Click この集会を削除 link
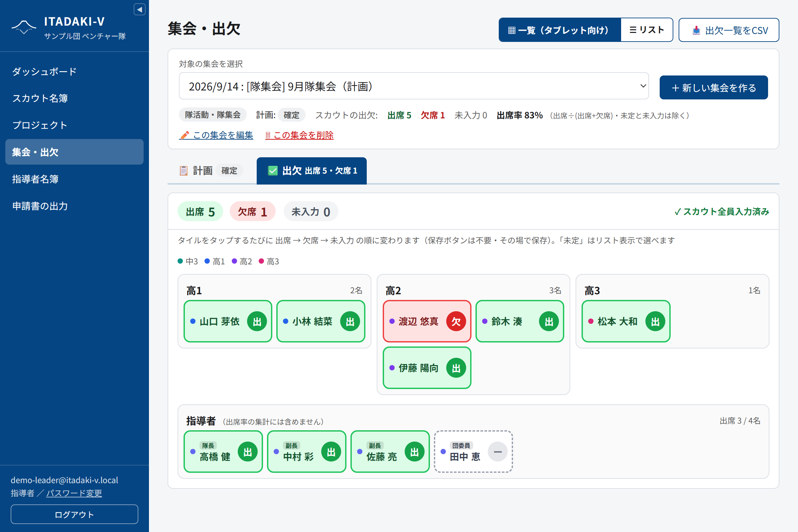Viewport: 798px width, 532px height. [x=299, y=135]
